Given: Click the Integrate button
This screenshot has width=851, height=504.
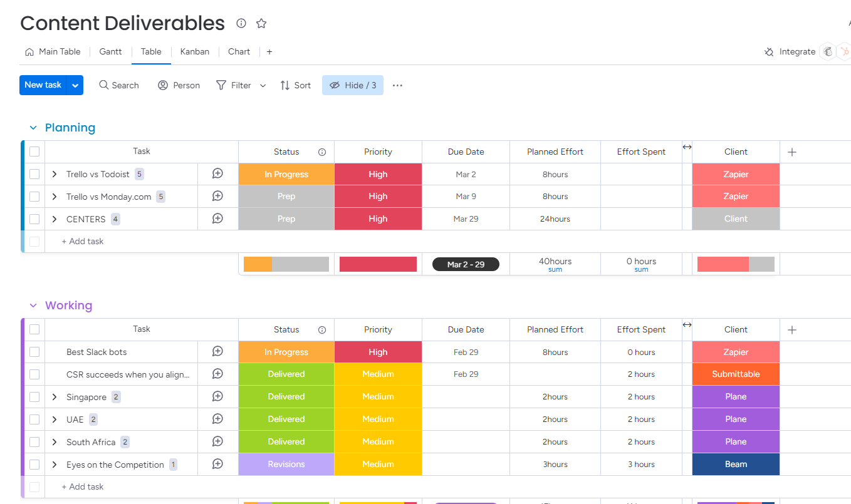Looking at the screenshot, I should (790, 51).
